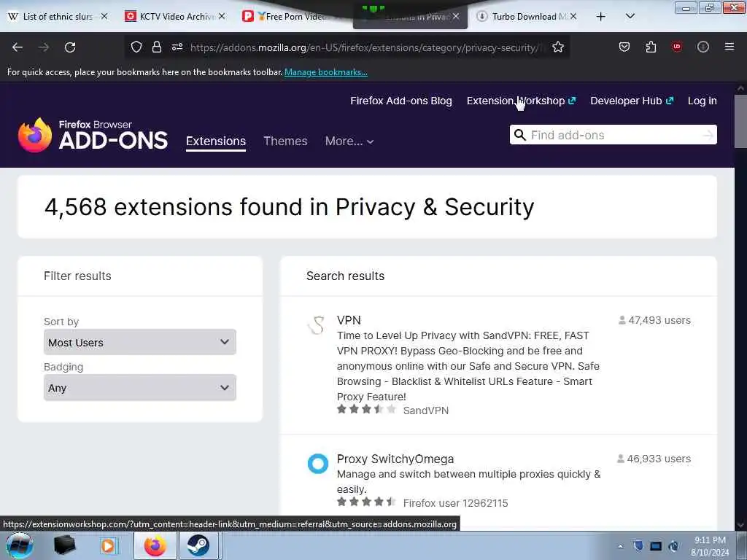Click the Turbo Download Manager toolbar icon
The image size is (747, 560).
coord(703,47)
